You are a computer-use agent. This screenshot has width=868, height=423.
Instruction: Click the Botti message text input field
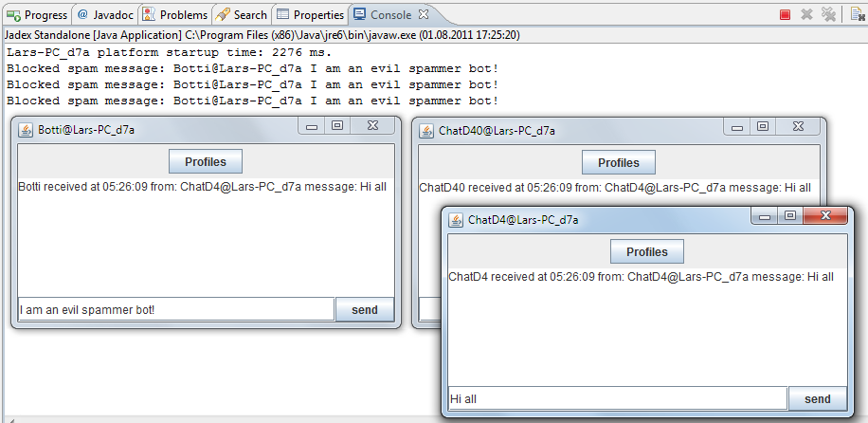tap(175, 310)
